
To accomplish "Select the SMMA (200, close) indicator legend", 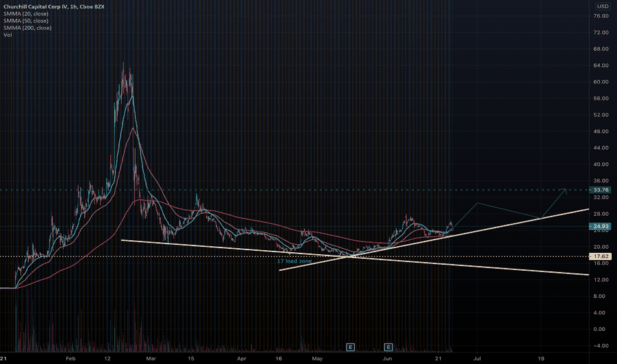I will coord(28,28).
